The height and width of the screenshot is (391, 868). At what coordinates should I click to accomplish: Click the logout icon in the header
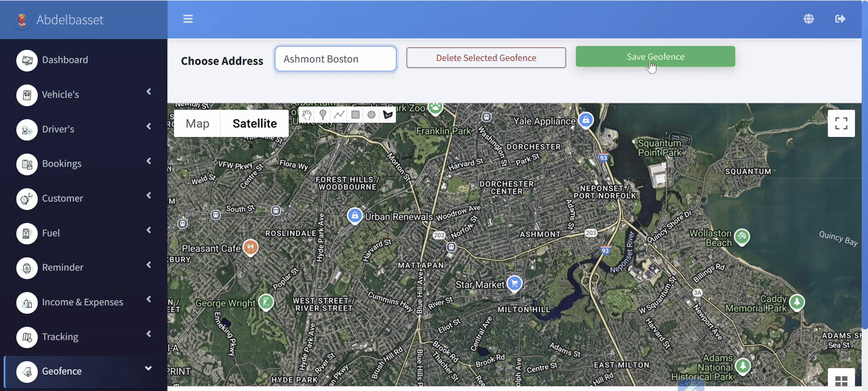click(840, 18)
